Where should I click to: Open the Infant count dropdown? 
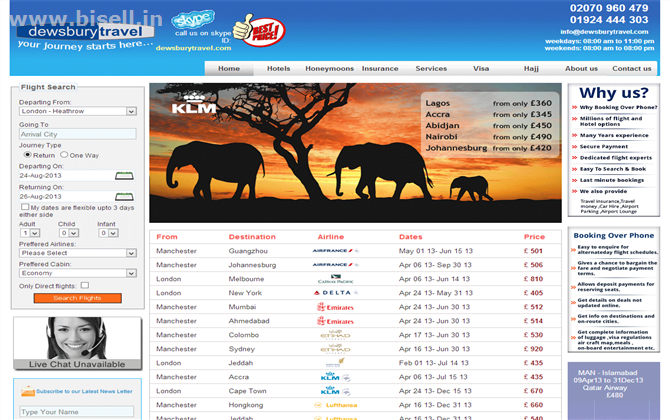click(108, 233)
